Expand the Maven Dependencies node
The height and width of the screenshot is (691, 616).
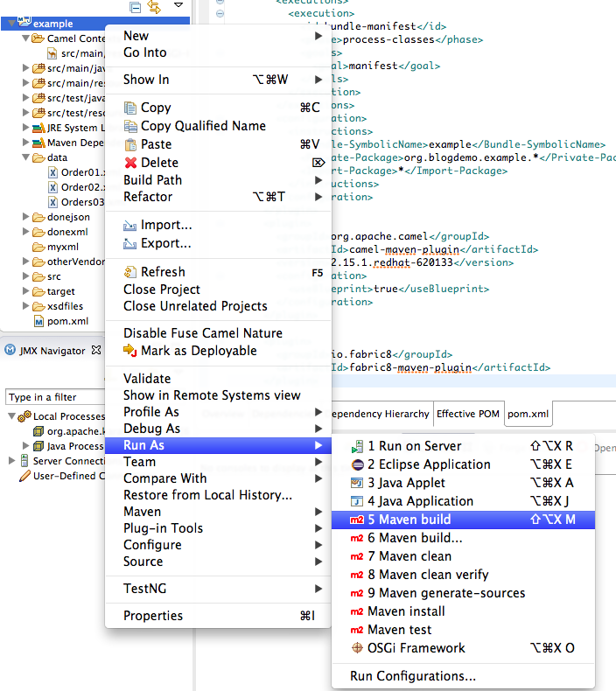[26, 143]
